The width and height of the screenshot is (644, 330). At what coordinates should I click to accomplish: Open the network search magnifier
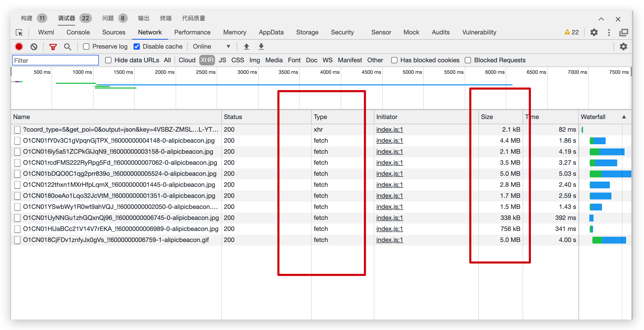tap(68, 47)
